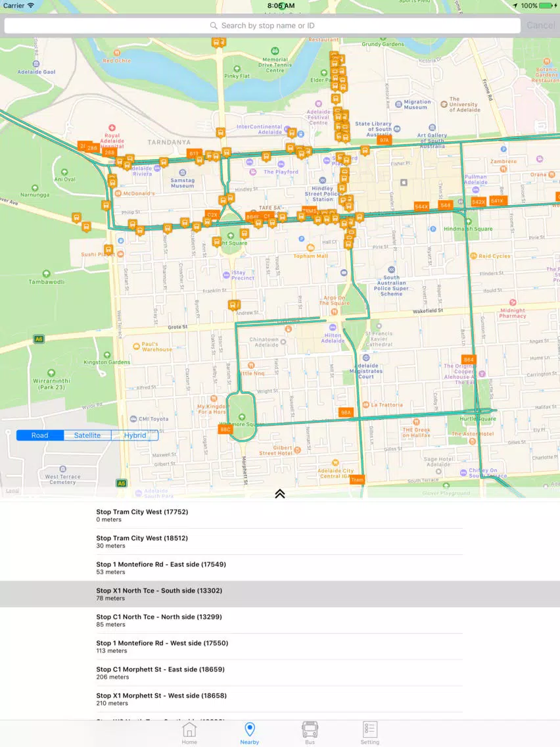Viewport: 560px width, 747px height.
Task: Tap the Samstag Museum map point
Action: click(x=182, y=179)
